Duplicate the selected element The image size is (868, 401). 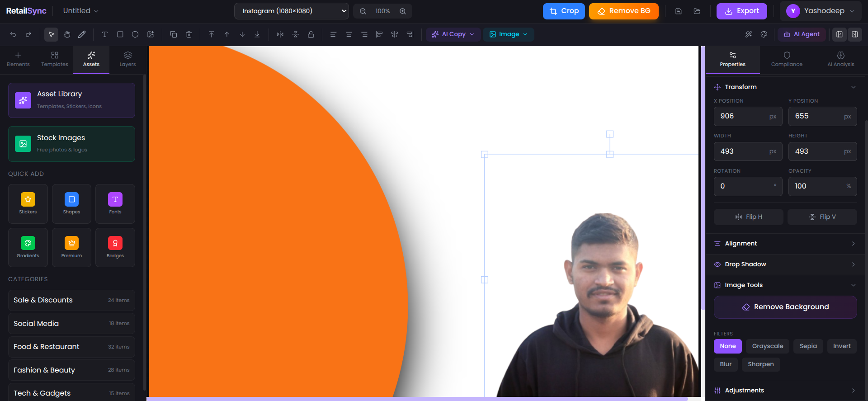click(174, 34)
